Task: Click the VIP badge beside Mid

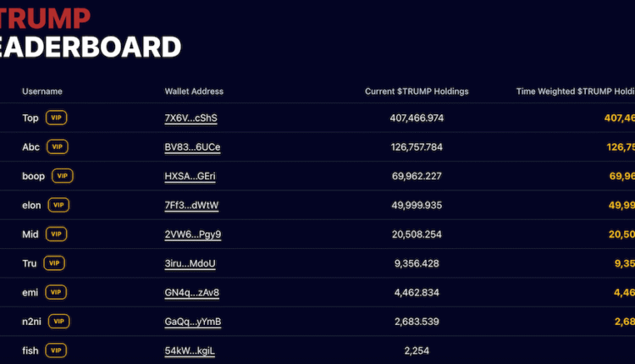Action: coord(56,234)
